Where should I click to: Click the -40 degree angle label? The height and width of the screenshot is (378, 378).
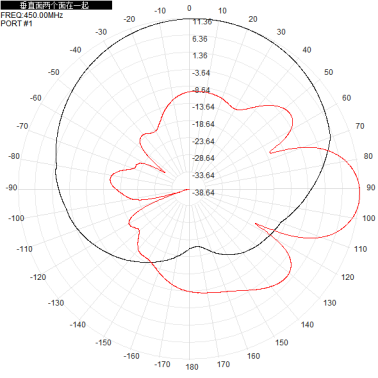pyautogui.click(x=75, y=50)
